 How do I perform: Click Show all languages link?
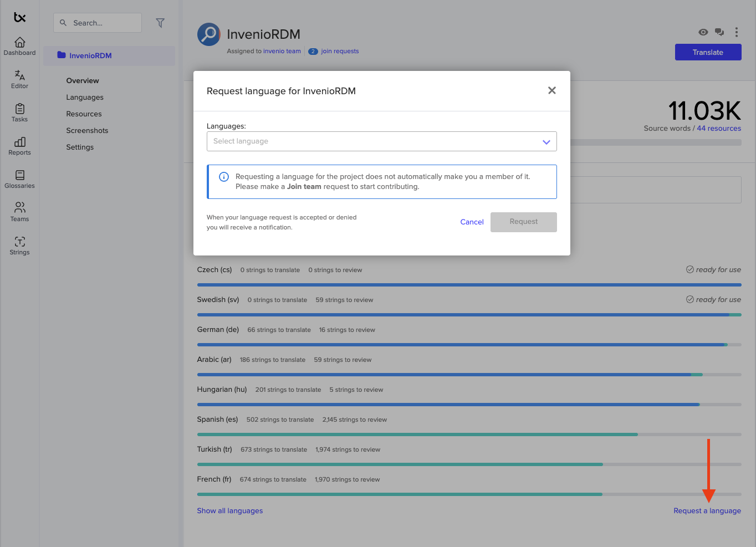230,510
